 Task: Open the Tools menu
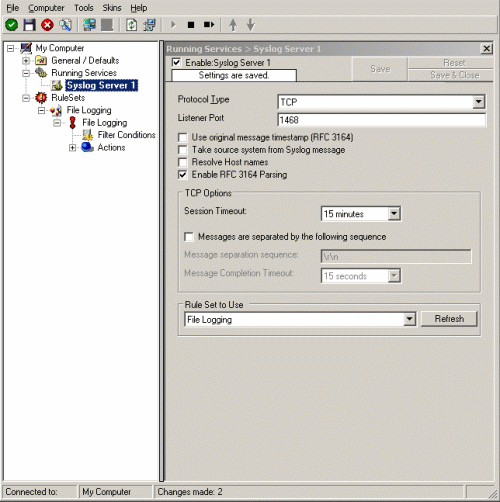pyautogui.click(x=84, y=8)
